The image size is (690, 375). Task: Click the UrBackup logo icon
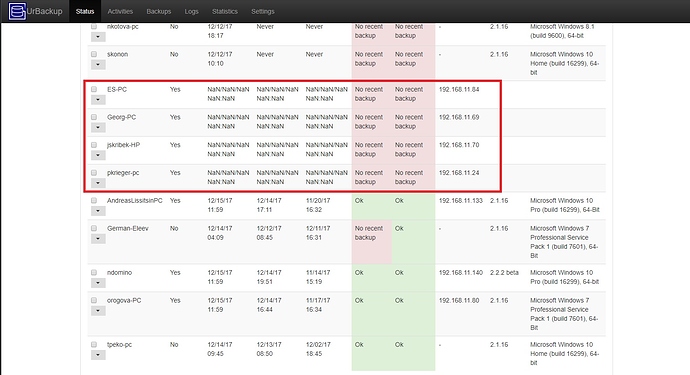coord(17,11)
